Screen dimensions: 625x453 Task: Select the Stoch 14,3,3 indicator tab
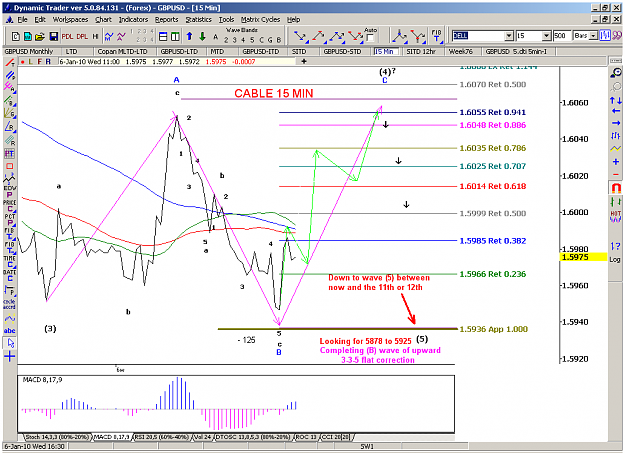(x=57, y=437)
